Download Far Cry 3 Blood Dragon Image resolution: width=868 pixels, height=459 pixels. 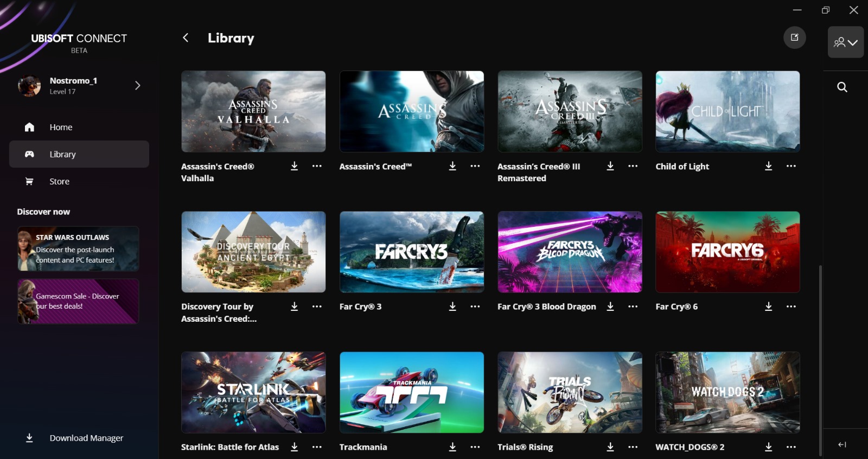(610, 307)
